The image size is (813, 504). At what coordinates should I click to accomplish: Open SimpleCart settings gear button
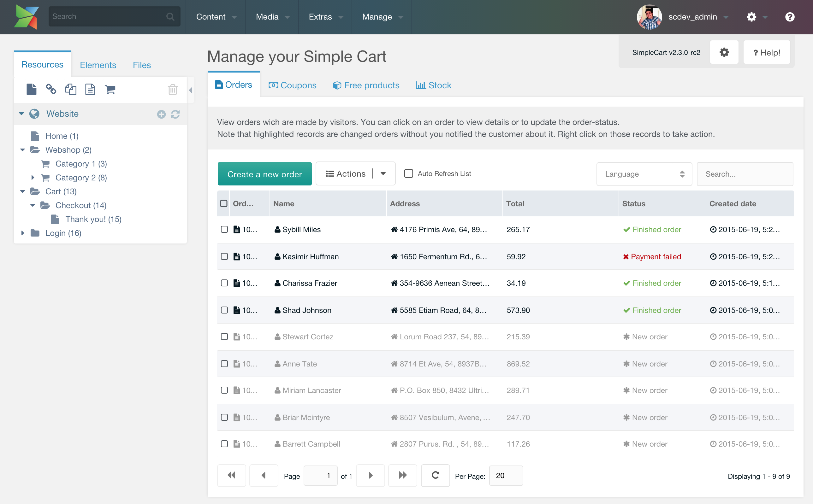[724, 52]
